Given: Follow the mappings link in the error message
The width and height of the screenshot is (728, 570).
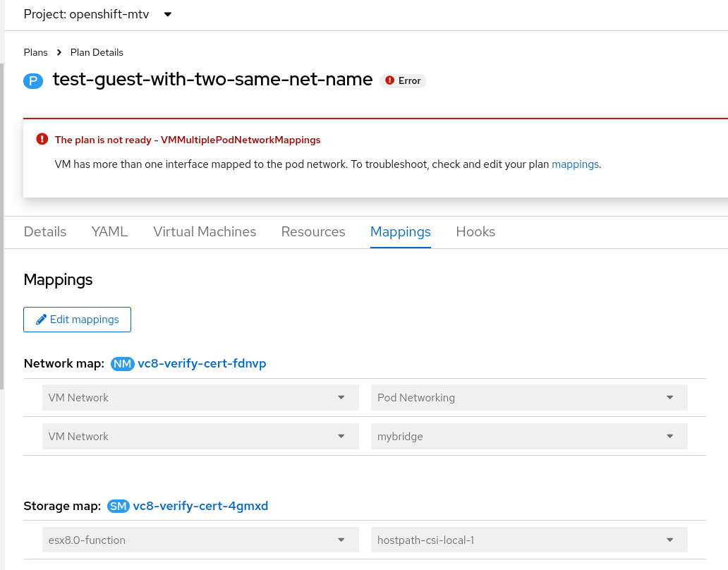Looking at the screenshot, I should tap(575, 164).
